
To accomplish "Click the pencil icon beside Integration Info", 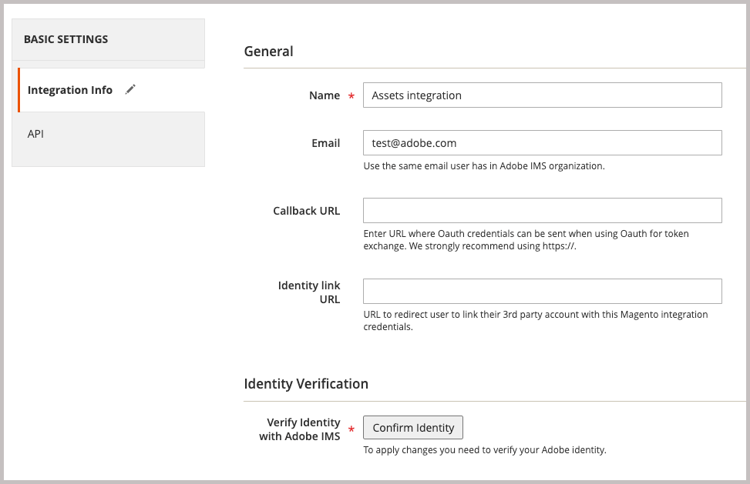I will (x=131, y=89).
